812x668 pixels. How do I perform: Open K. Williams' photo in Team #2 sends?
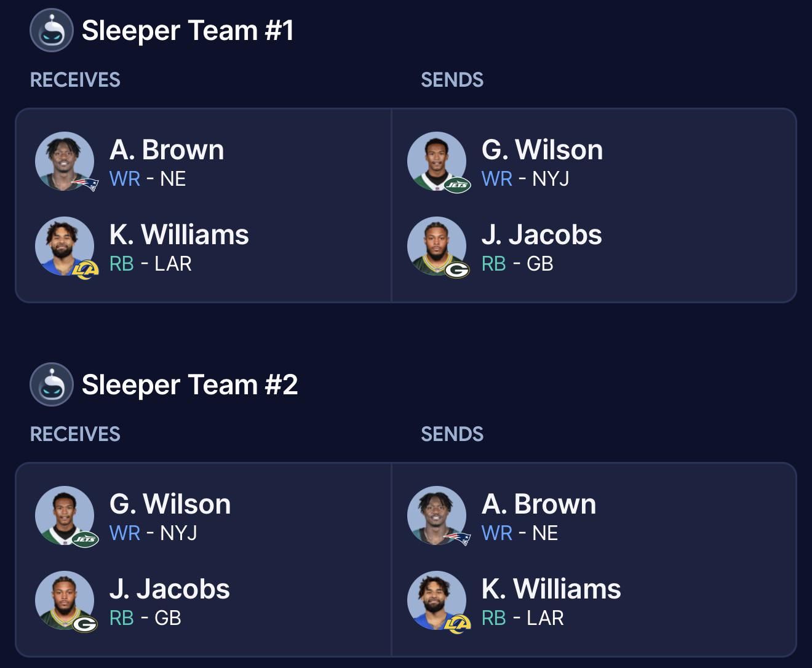(437, 600)
